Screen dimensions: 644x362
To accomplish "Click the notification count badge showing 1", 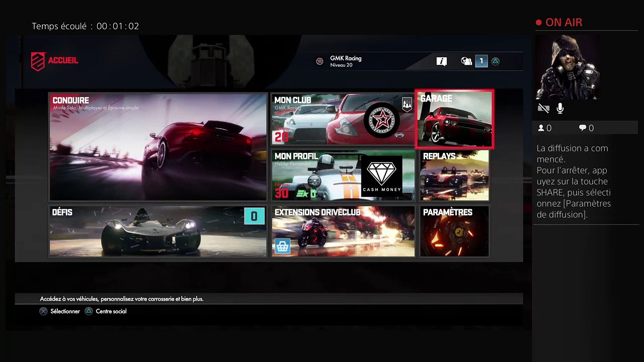I will pyautogui.click(x=481, y=61).
